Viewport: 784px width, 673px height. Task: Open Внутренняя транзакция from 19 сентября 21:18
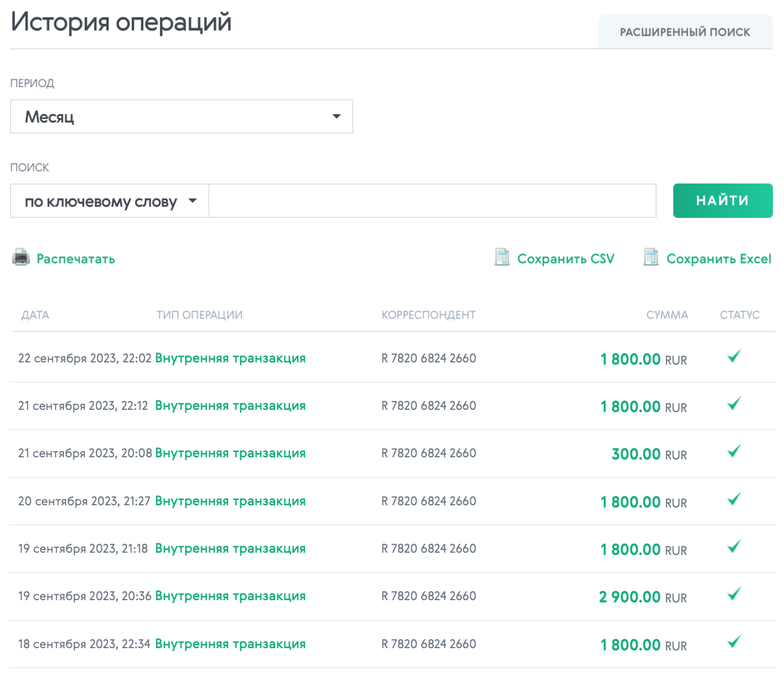point(230,548)
